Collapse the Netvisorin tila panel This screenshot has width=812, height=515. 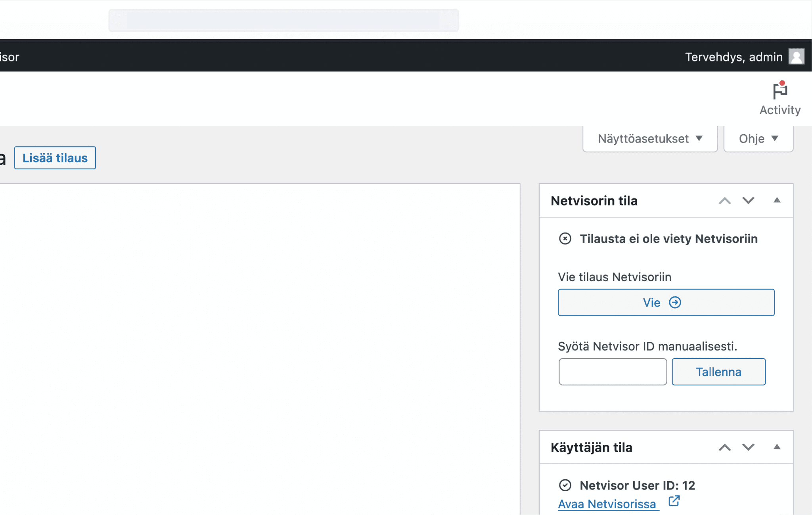click(777, 200)
